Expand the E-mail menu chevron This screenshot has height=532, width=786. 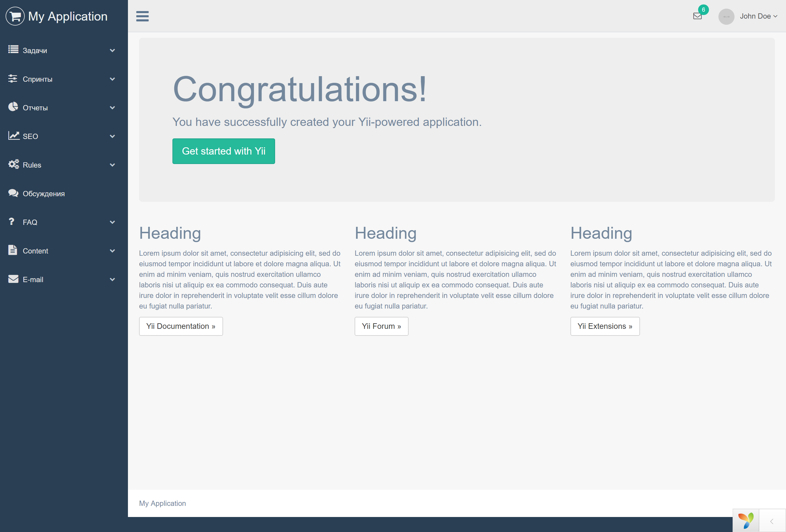click(112, 280)
